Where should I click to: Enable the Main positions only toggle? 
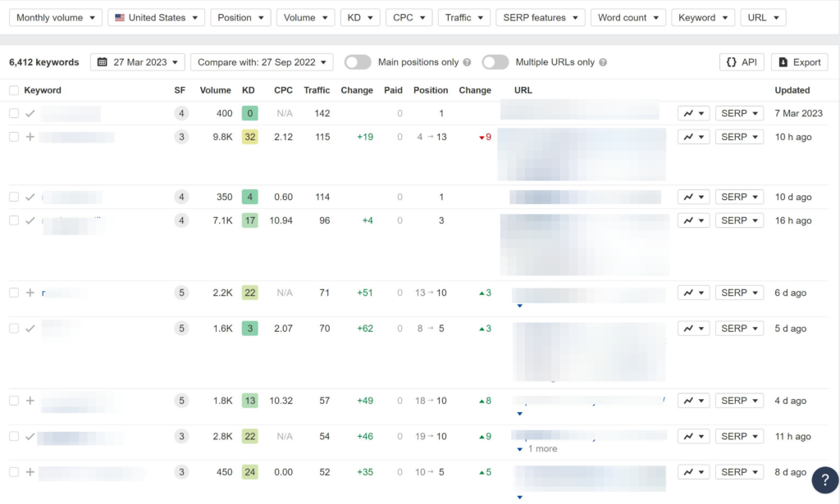[x=358, y=61]
